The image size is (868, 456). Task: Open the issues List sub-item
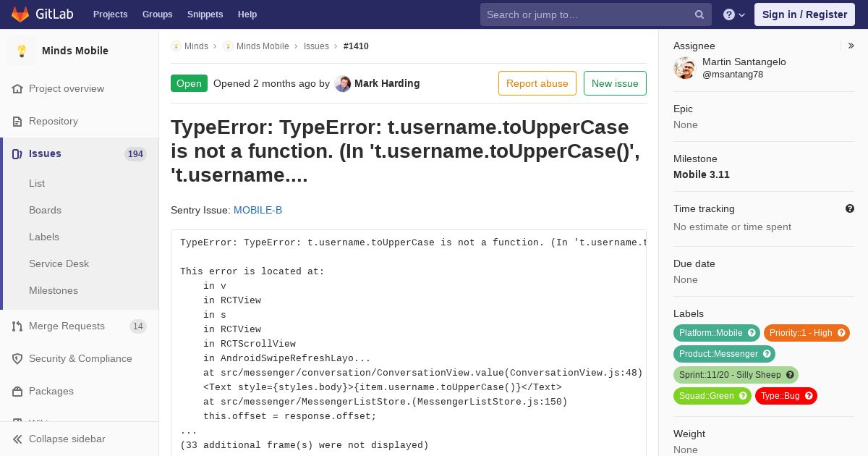click(37, 183)
